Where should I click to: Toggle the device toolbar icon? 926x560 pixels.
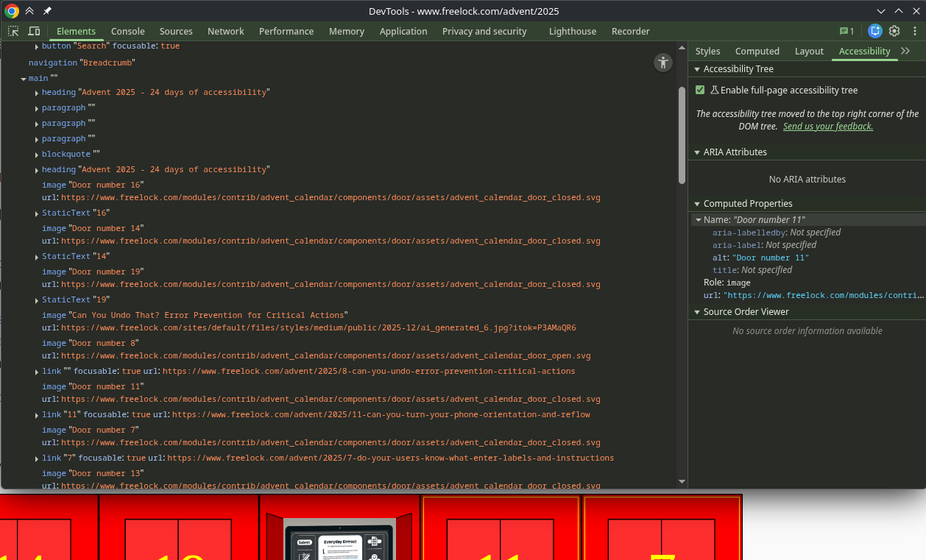coord(34,31)
